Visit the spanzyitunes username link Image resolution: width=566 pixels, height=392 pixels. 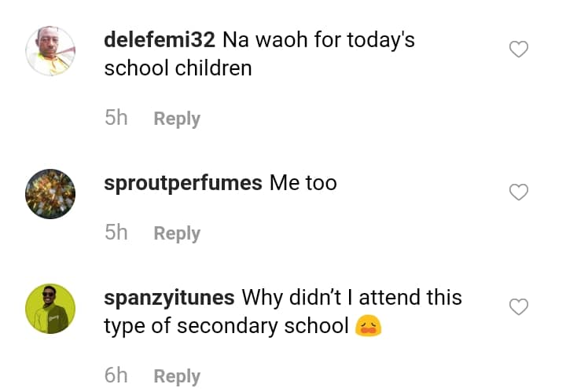tap(169, 298)
